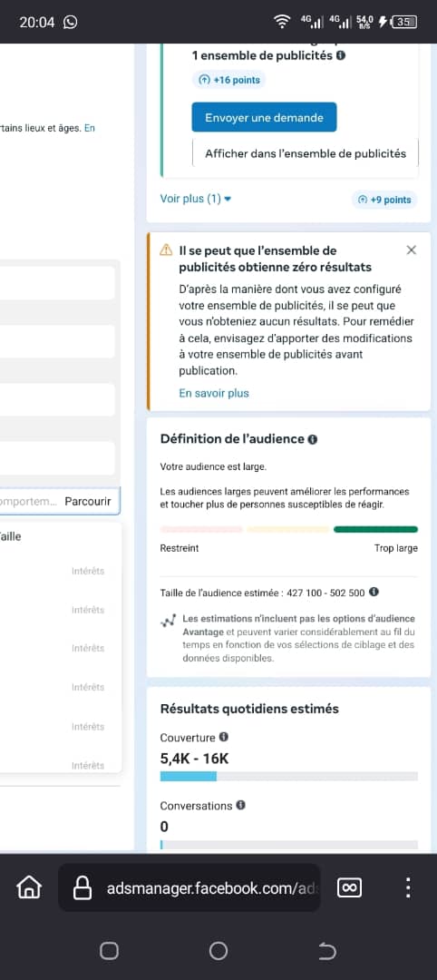The image size is (437, 980).
Task: Click info icon next to Définition de l'audience
Action: pyautogui.click(x=313, y=439)
